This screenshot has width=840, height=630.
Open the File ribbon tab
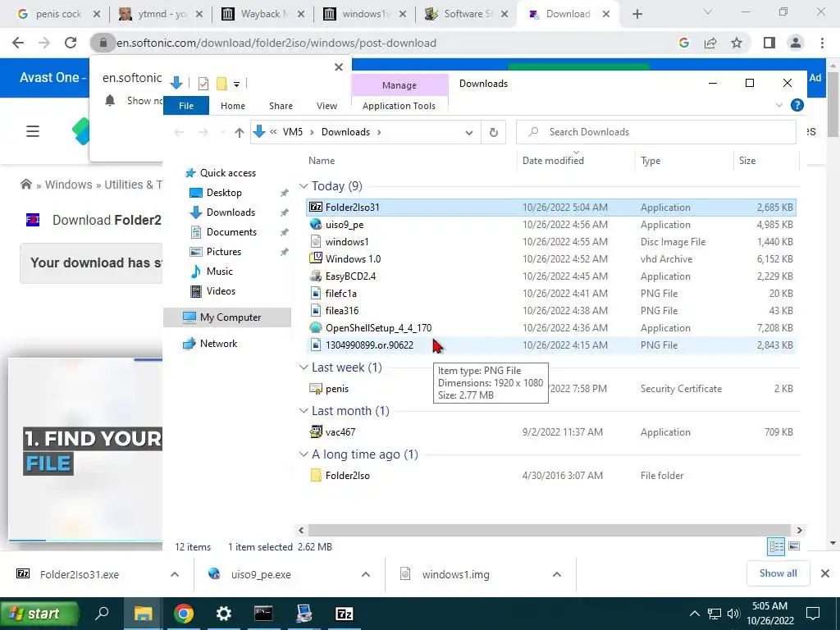(x=186, y=106)
